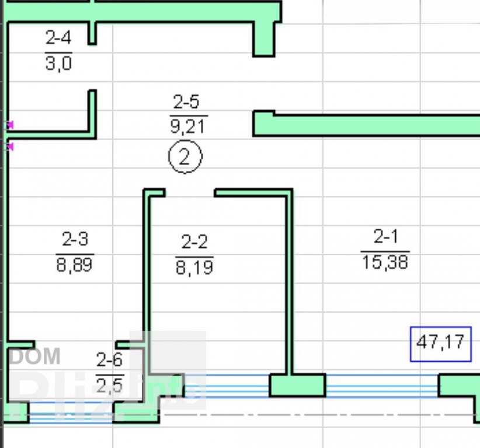Click the upper magenta marker on left wall
The image size is (480, 448).
pyautogui.click(x=9, y=124)
